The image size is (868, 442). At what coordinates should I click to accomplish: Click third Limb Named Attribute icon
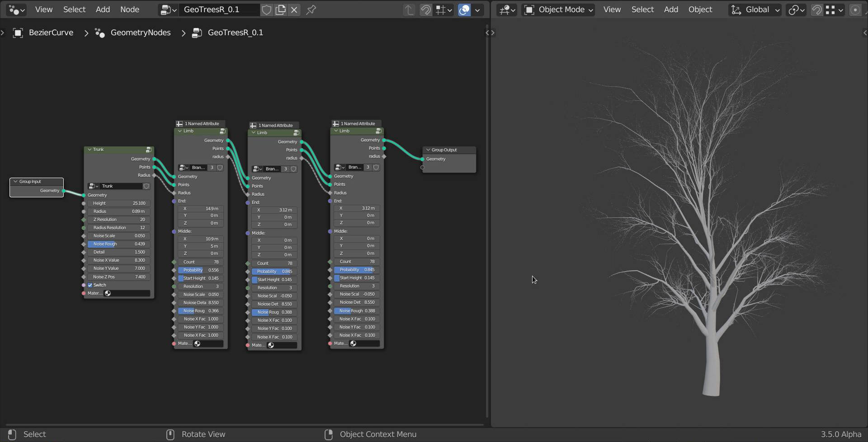click(335, 124)
